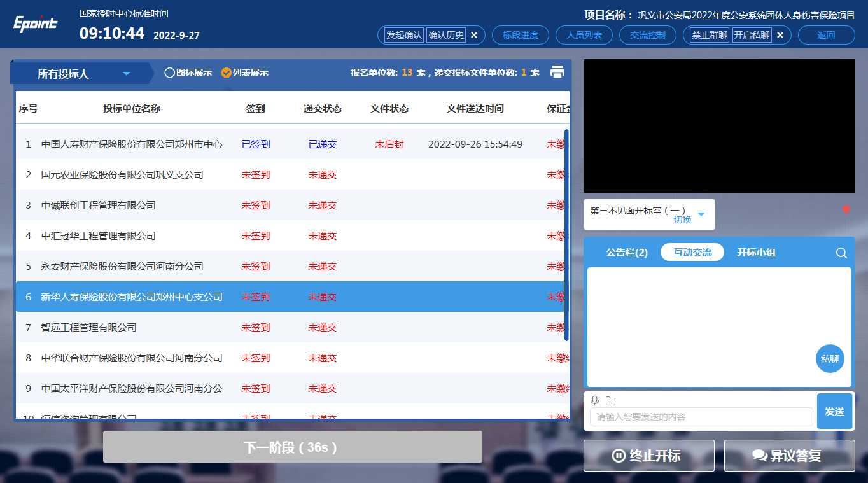This screenshot has width=868, height=483.
Task: Select row 中诚联创工程管理有限公司
Action: 290,206
